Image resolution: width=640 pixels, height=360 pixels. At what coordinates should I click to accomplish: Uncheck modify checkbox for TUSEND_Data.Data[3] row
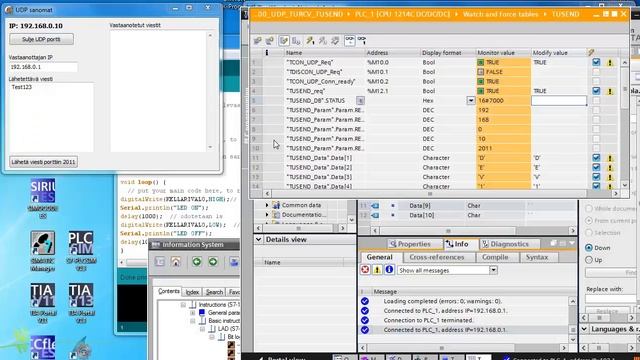(596, 177)
